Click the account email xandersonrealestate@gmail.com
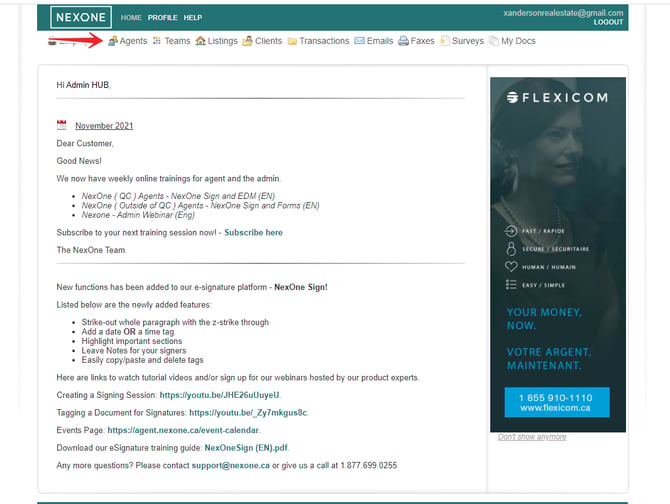Screen dimensions: 670x504 563,13
